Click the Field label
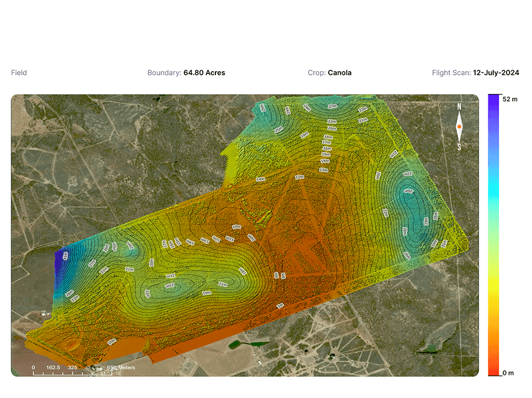This screenshot has width=532, height=398. point(19,73)
